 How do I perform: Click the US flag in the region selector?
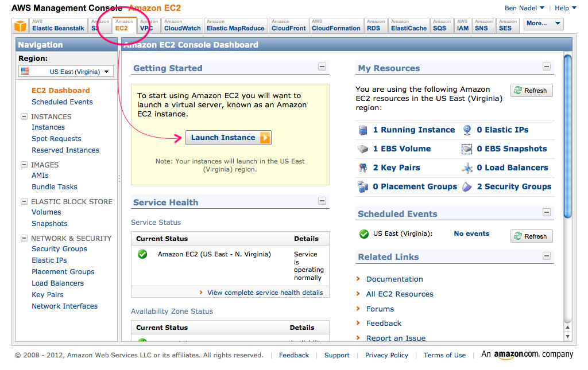(25, 71)
